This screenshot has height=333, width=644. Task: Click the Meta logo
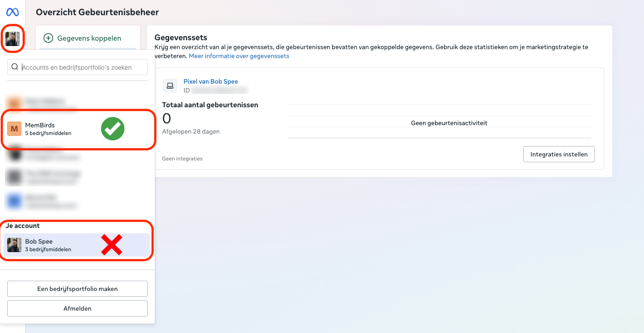point(13,12)
